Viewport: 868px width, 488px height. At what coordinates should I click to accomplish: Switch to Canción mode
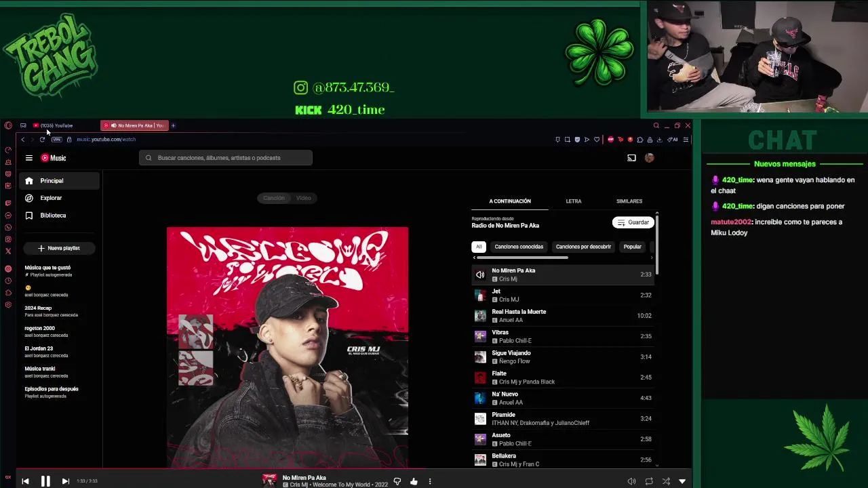(273, 198)
